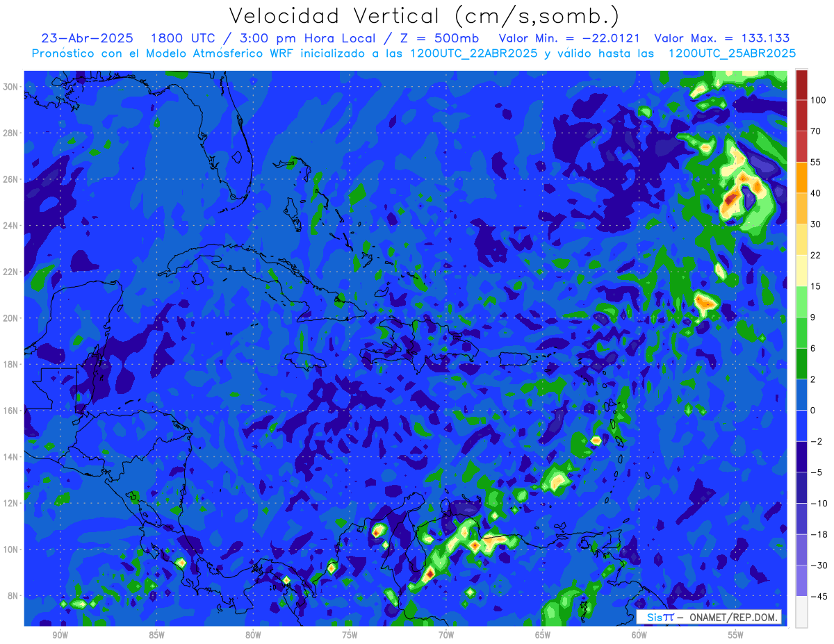
Task: Click the '24N' latitude label
Action: (x=10, y=225)
